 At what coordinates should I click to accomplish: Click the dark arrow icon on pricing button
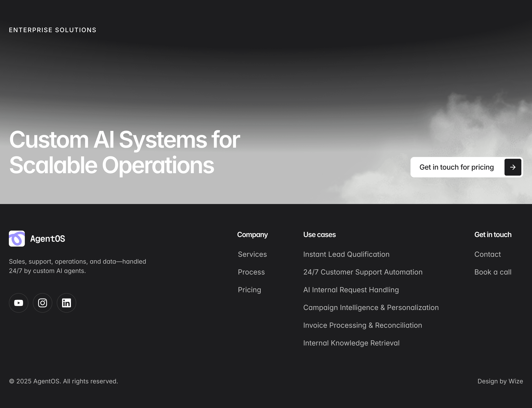(x=513, y=167)
